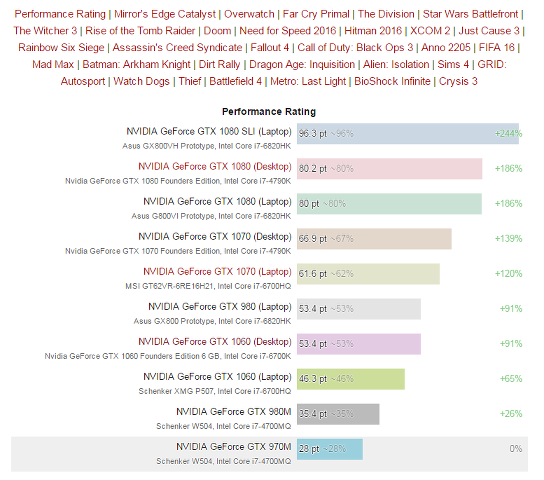
Task: Click the +120% difference value
Action: [x=508, y=274]
